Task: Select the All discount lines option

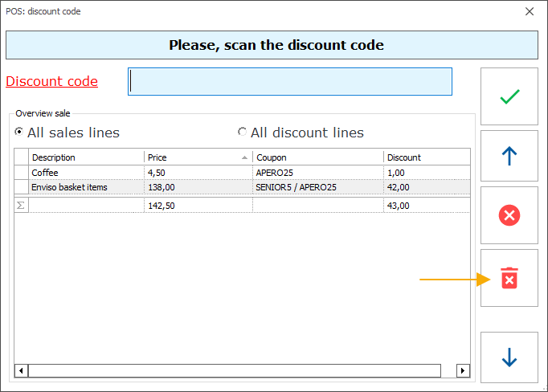Action: (x=242, y=133)
